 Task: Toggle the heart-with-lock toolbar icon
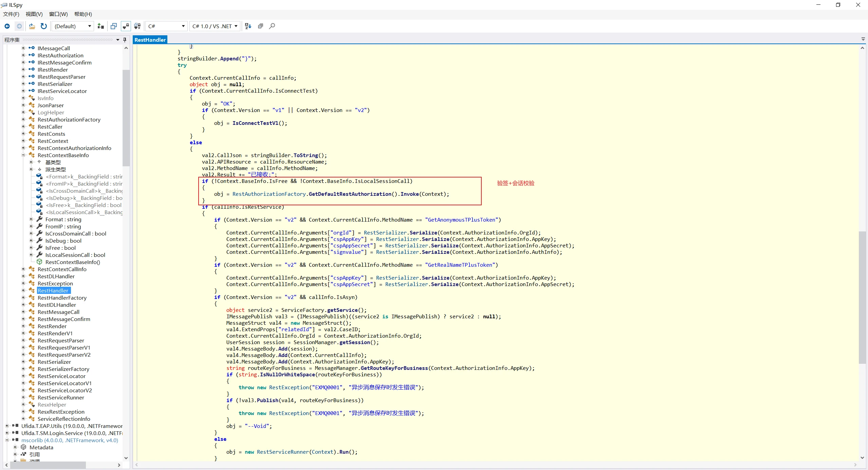point(126,26)
